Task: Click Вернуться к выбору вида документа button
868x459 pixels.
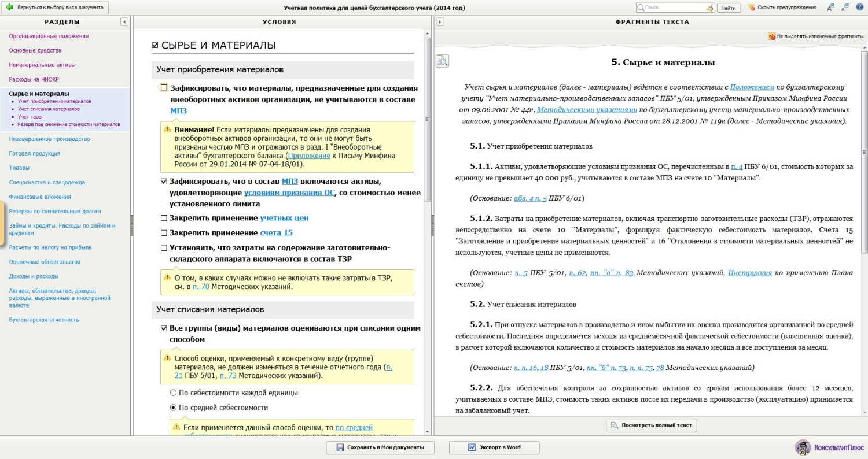Action: click(54, 8)
